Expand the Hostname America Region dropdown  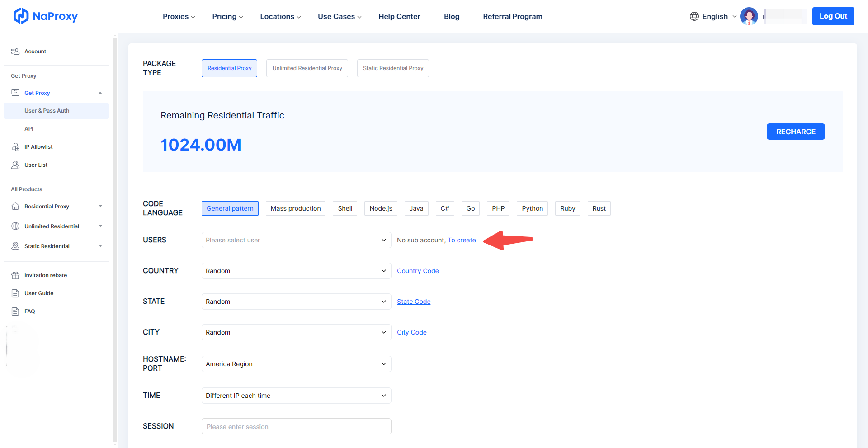pos(296,364)
